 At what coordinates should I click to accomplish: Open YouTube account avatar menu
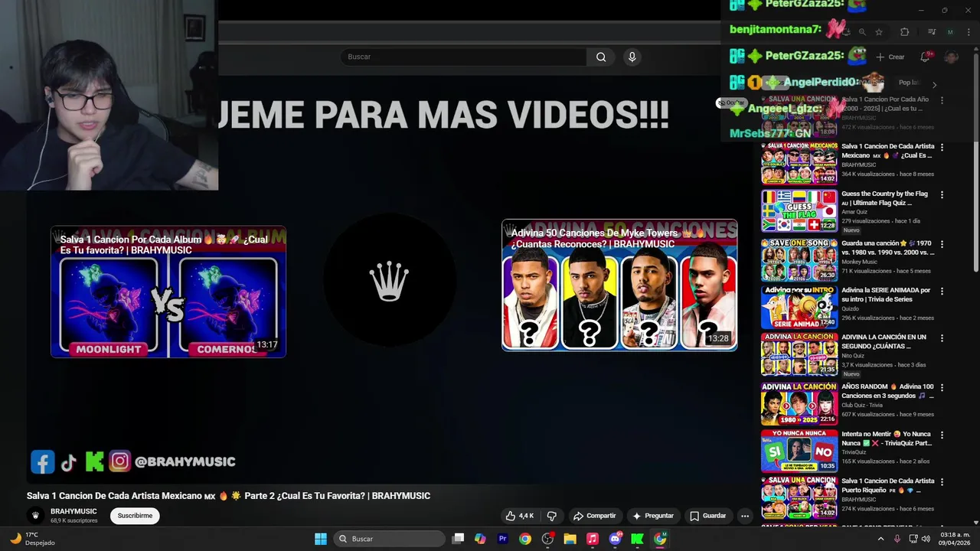pos(952,57)
